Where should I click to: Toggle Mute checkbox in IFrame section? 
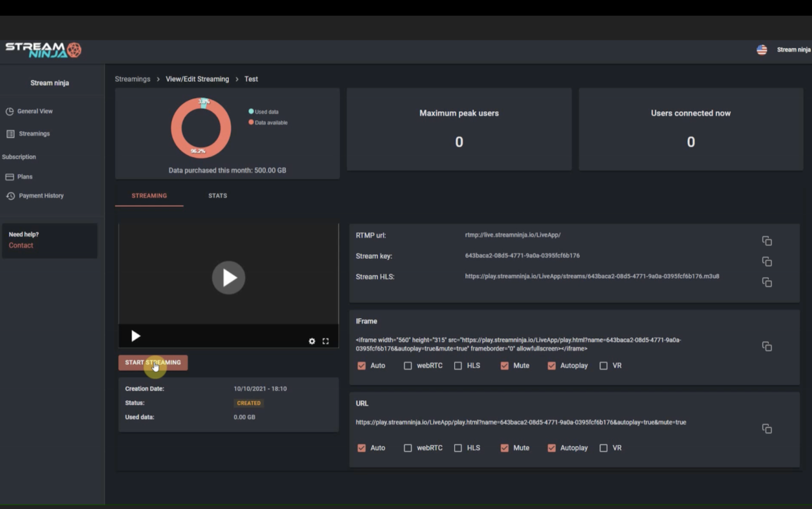point(504,366)
